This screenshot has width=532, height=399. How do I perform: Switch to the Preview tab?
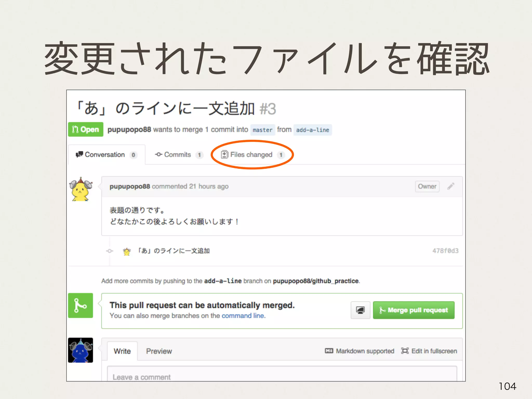159,351
